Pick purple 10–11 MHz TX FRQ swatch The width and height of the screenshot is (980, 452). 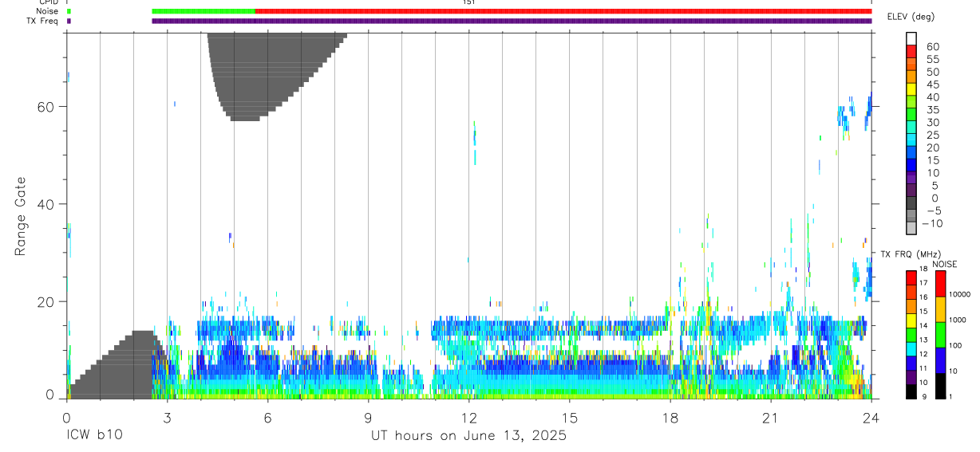tap(911, 376)
